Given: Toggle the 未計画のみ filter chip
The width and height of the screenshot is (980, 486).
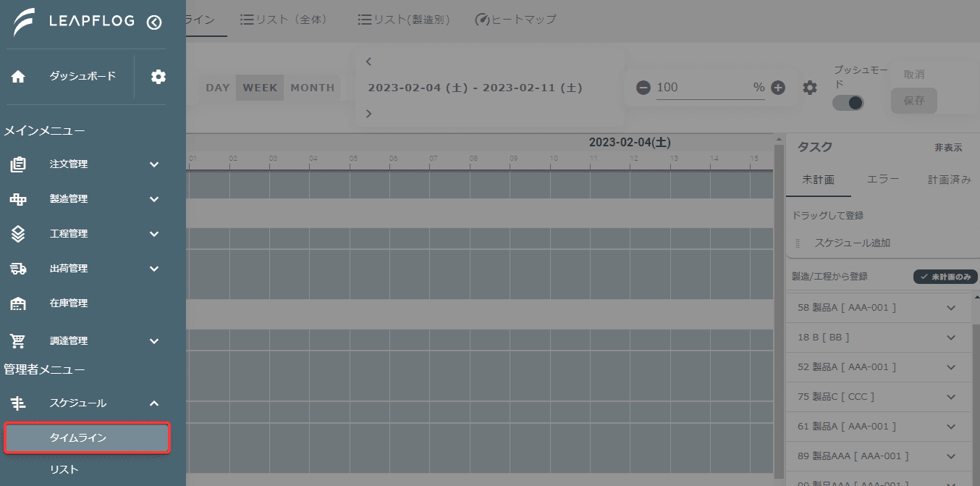Looking at the screenshot, I should [945, 277].
